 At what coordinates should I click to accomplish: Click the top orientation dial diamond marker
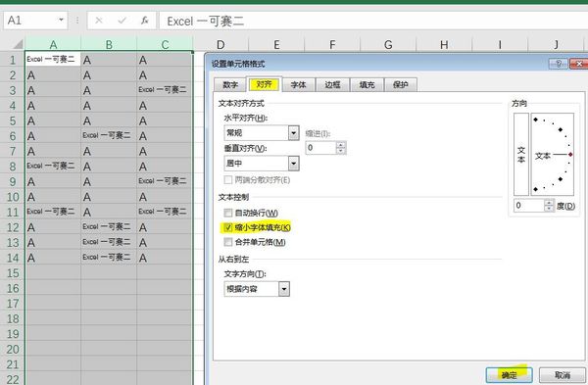tap(535, 120)
